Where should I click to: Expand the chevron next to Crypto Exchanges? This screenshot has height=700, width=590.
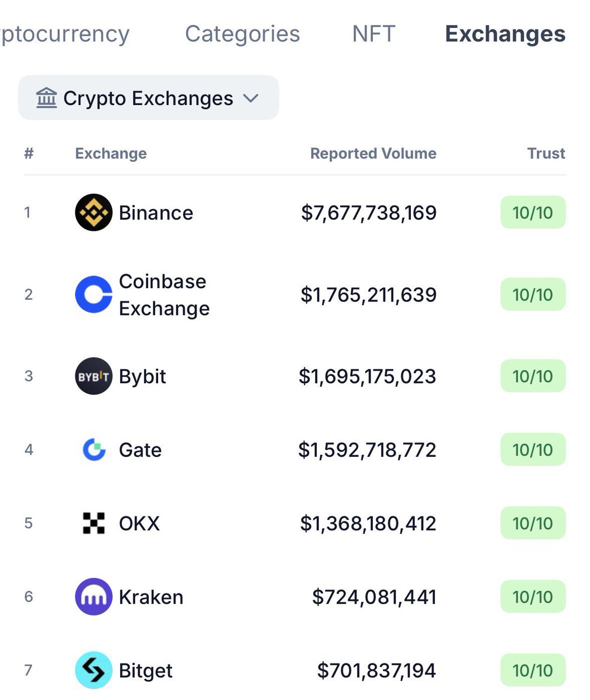[x=251, y=98]
